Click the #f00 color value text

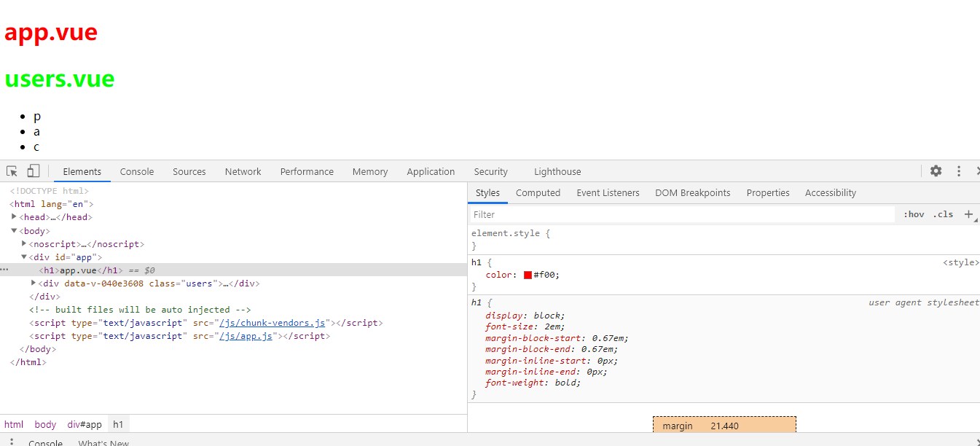[x=545, y=275]
